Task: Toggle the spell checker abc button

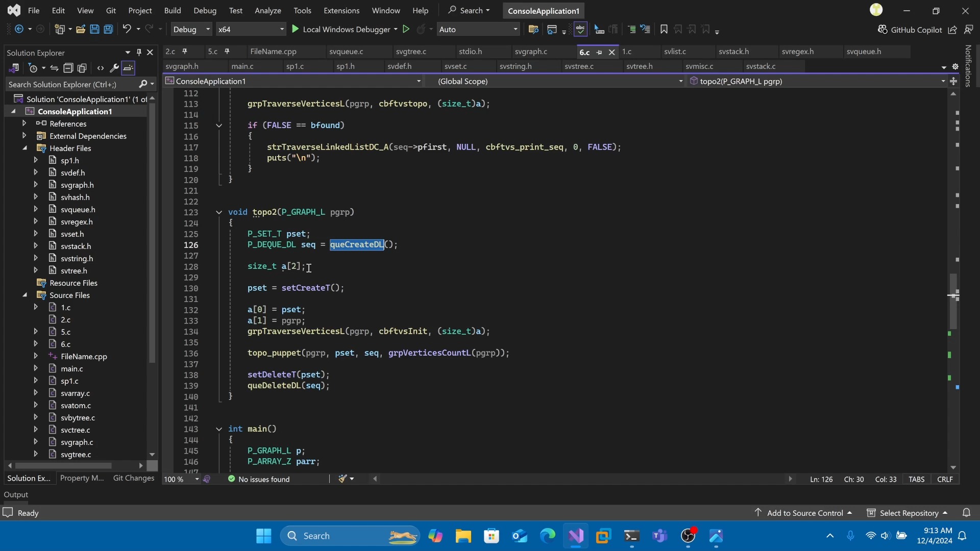Action: pyautogui.click(x=580, y=30)
